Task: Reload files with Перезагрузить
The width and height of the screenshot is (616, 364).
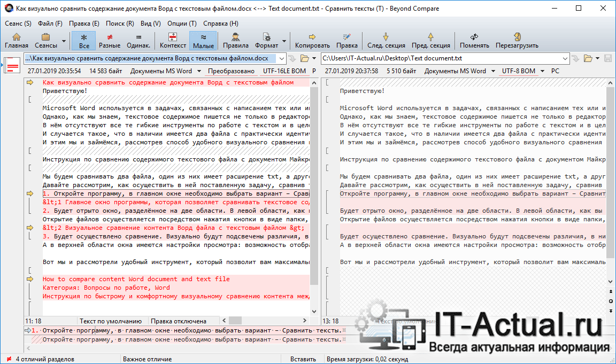Action: pos(517,41)
